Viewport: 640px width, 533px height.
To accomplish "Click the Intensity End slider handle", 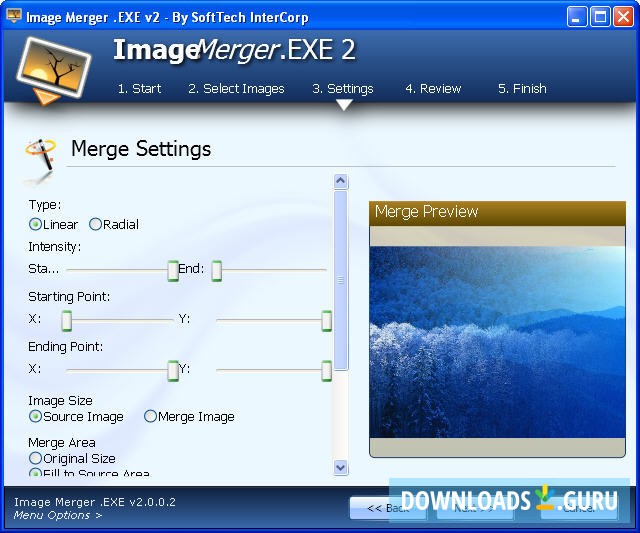I will tap(217, 271).
